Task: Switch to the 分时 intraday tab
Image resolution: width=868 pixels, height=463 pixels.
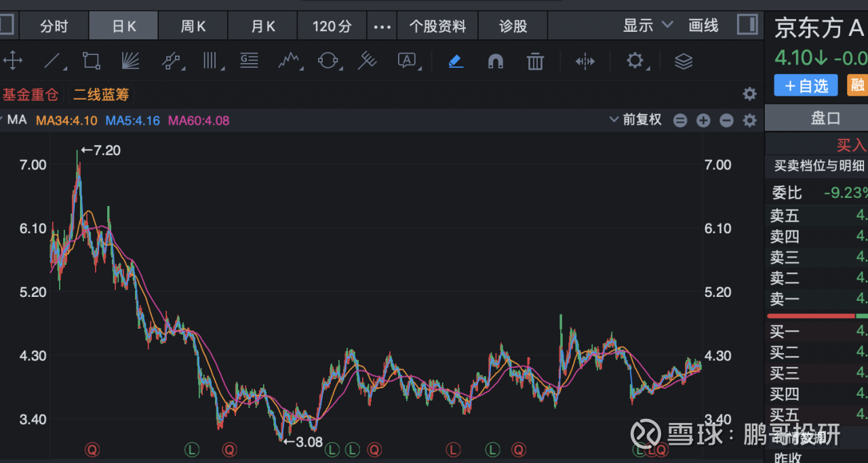Action: pyautogui.click(x=54, y=26)
